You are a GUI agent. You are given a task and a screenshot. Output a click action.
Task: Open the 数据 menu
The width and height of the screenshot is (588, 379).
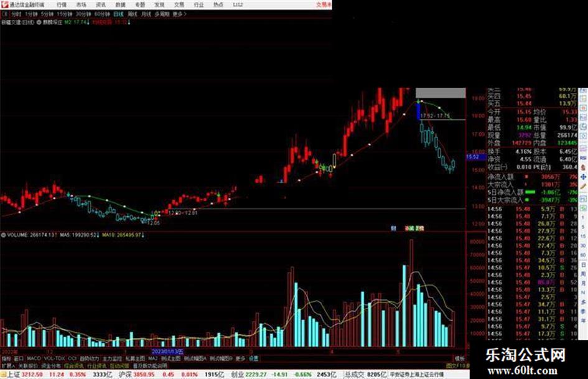coord(120,5)
